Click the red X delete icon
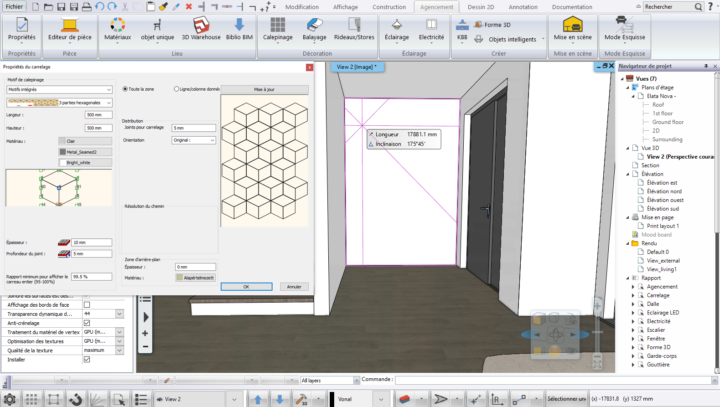This screenshot has height=407, width=720. coord(189,7)
